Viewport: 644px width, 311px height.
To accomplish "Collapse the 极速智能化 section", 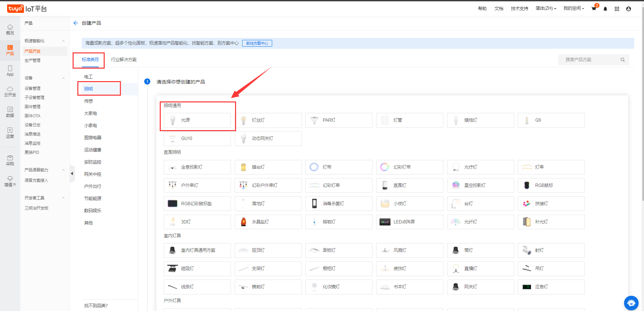I will [x=63, y=41].
